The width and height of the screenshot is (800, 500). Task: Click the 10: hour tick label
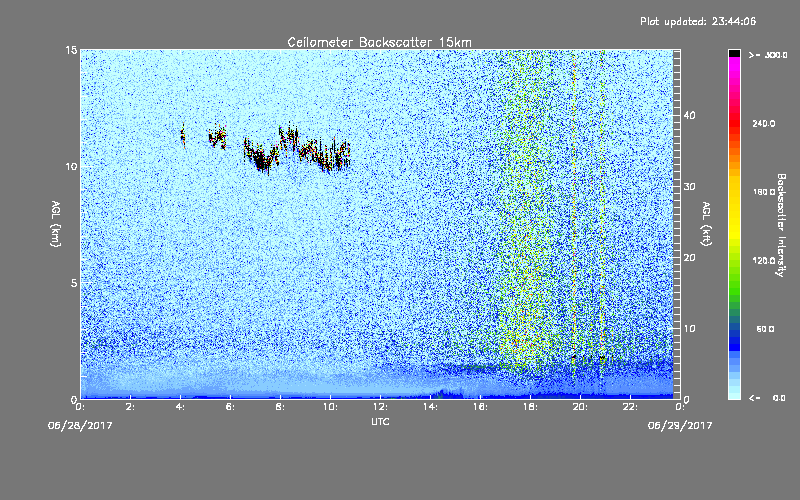coord(330,407)
